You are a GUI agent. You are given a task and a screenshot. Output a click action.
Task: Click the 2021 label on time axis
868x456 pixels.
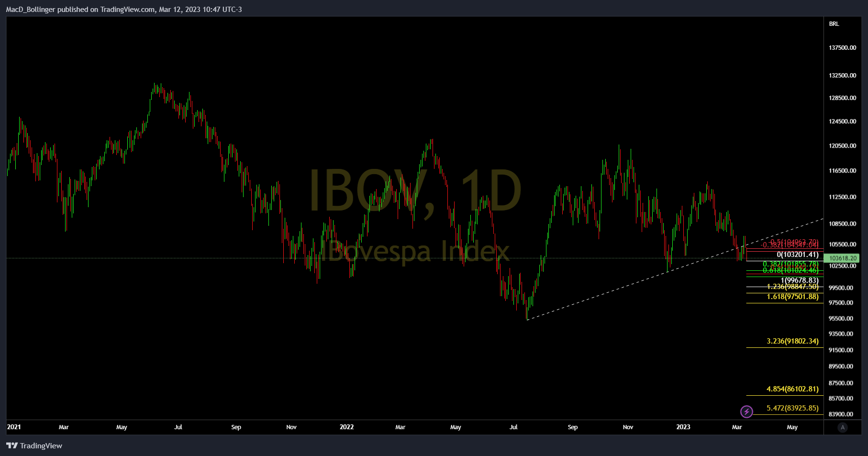[x=14, y=427]
